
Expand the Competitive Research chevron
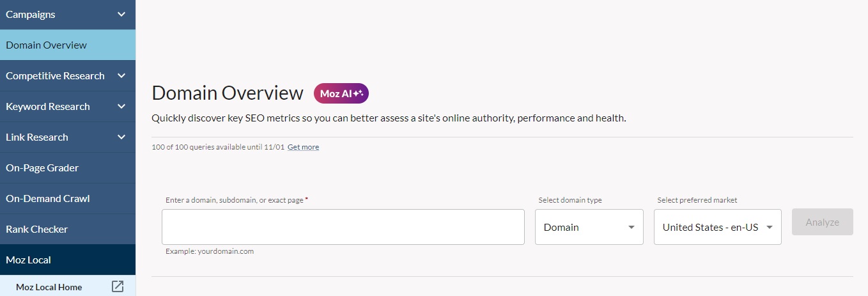(121, 75)
